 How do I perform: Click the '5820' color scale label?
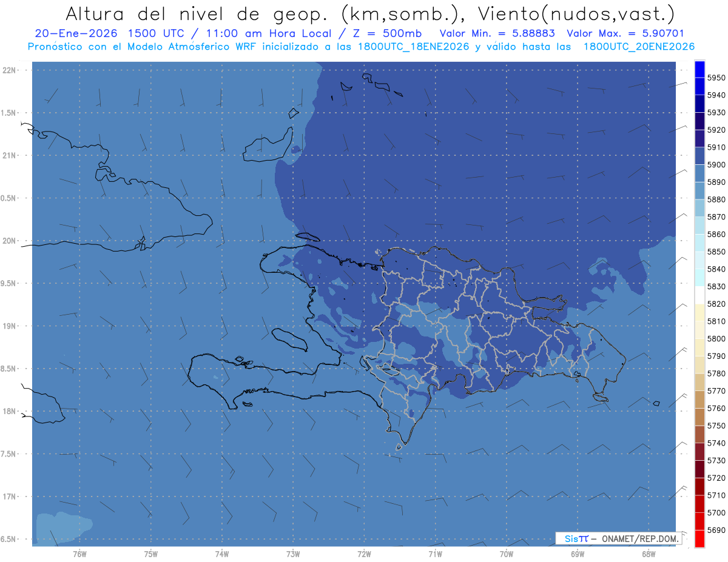(716, 304)
